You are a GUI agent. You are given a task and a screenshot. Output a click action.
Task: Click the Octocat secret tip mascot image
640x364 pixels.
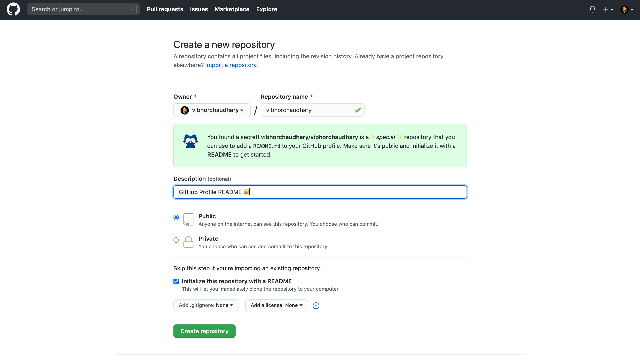point(190,141)
